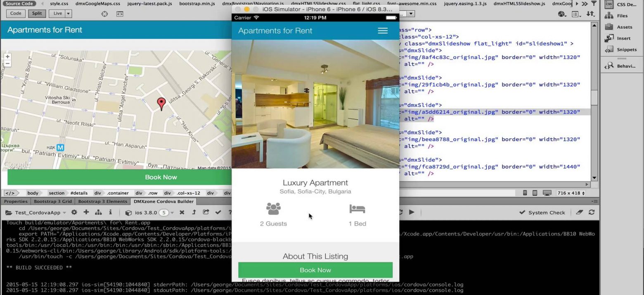Open the Live view options dropdown arrow
644x295 pixels.
tap(68, 14)
